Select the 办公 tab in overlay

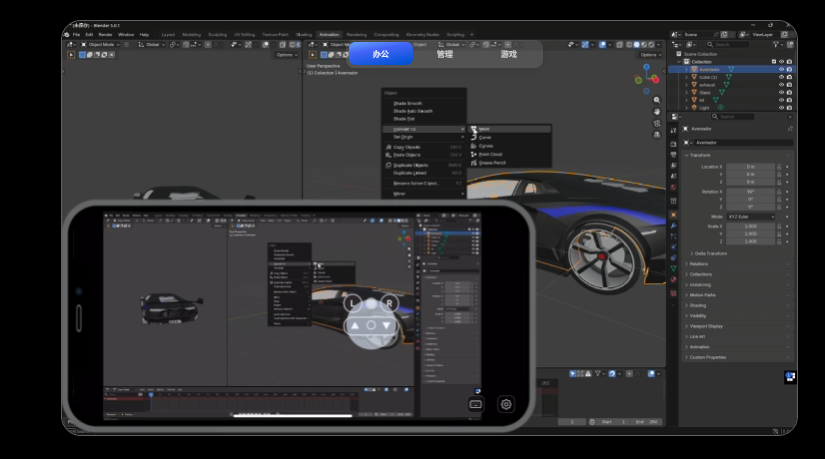(x=381, y=54)
